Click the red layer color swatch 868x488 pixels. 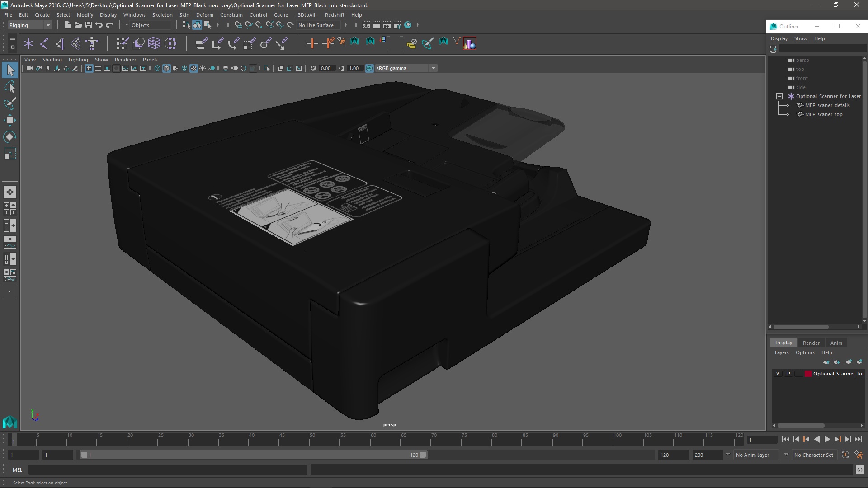(808, 374)
